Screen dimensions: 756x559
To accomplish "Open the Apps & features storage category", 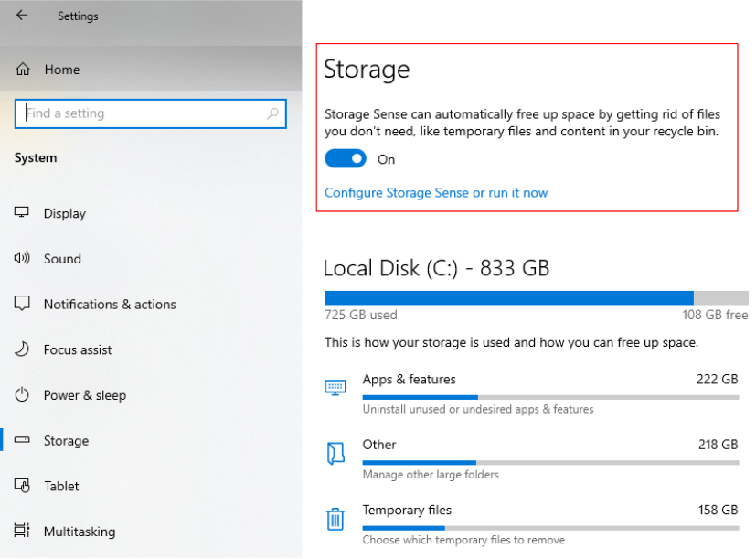I will [x=409, y=380].
